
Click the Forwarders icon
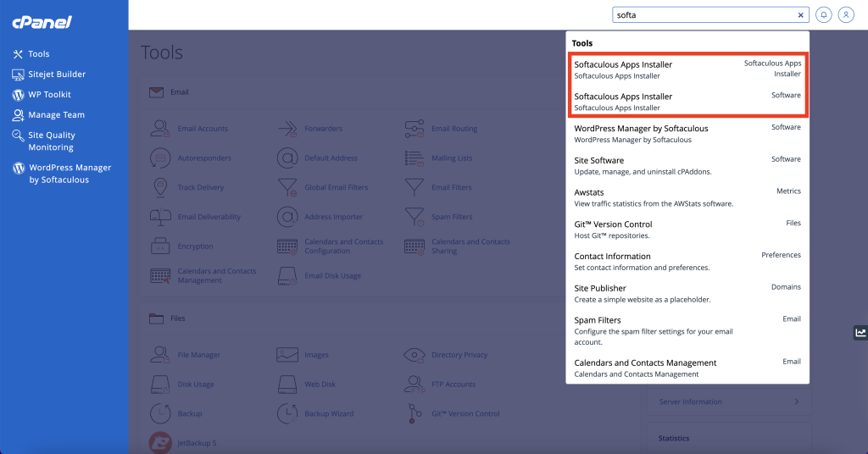[x=287, y=128]
